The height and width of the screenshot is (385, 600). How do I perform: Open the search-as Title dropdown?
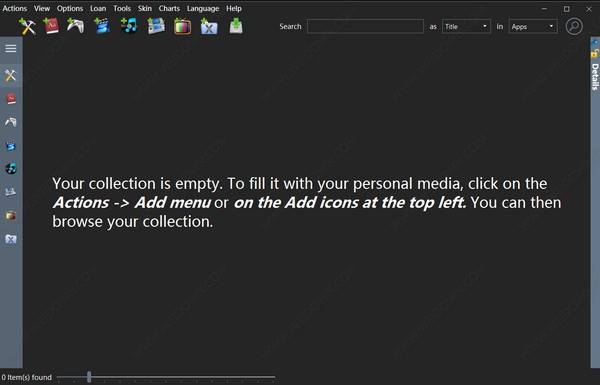pyautogui.click(x=466, y=26)
